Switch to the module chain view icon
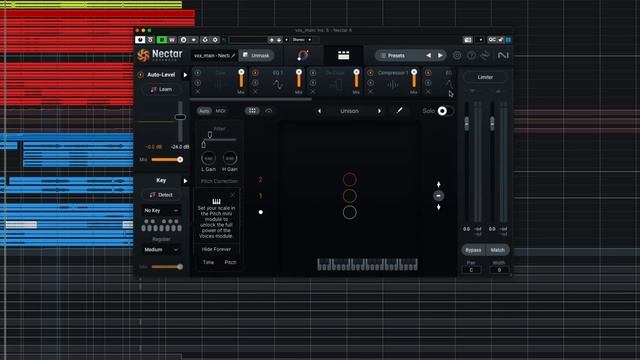640x360 pixels. coord(343,56)
